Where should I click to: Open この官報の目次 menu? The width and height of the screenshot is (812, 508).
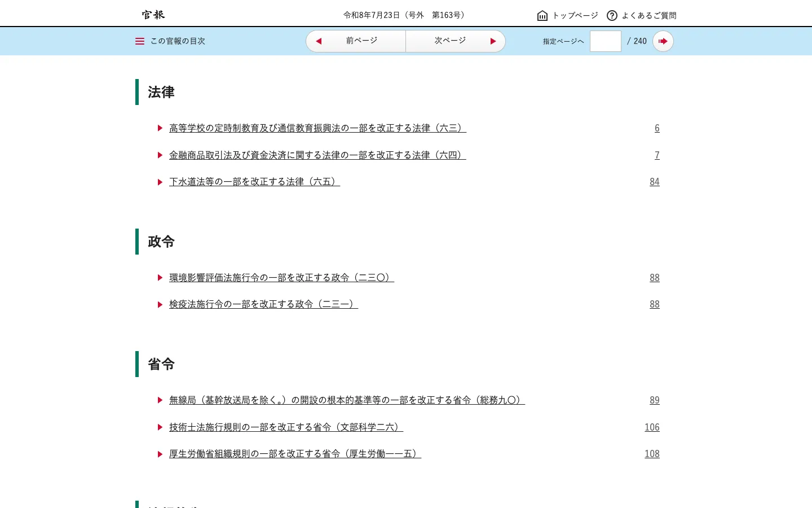click(170, 41)
